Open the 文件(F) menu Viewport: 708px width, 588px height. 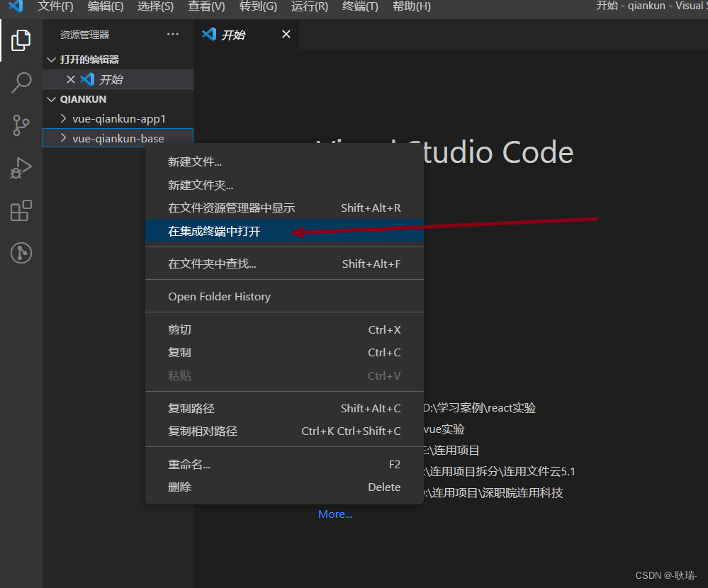click(55, 6)
